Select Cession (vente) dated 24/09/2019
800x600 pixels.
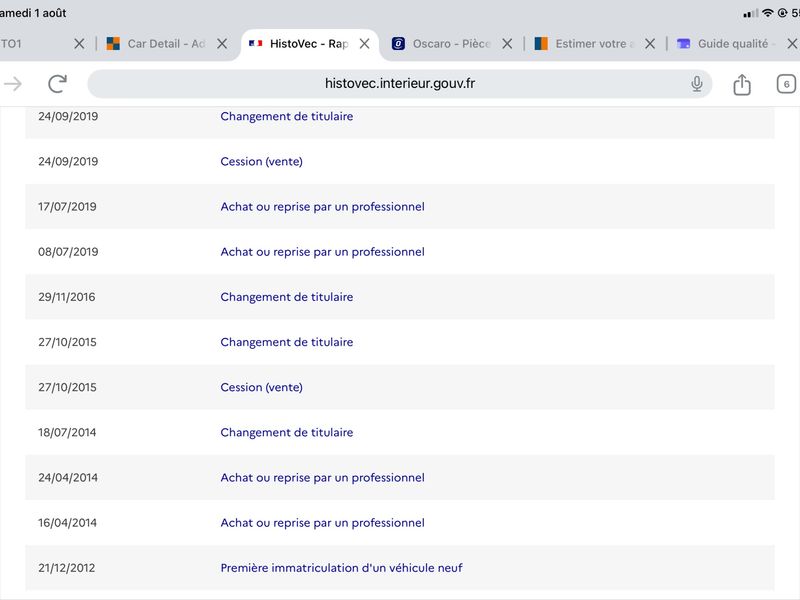[262, 162]
